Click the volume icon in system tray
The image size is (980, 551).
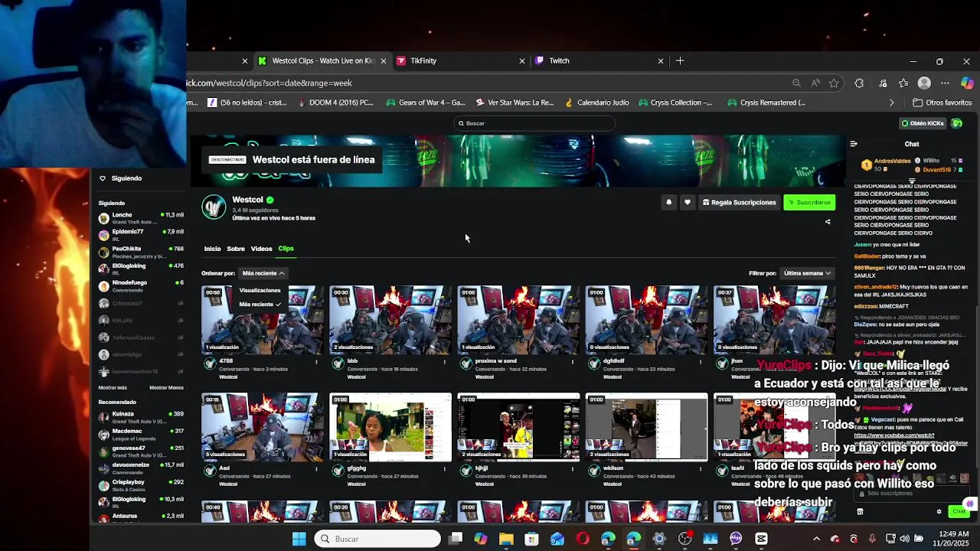pyautogui.click(x=904, y=539)
